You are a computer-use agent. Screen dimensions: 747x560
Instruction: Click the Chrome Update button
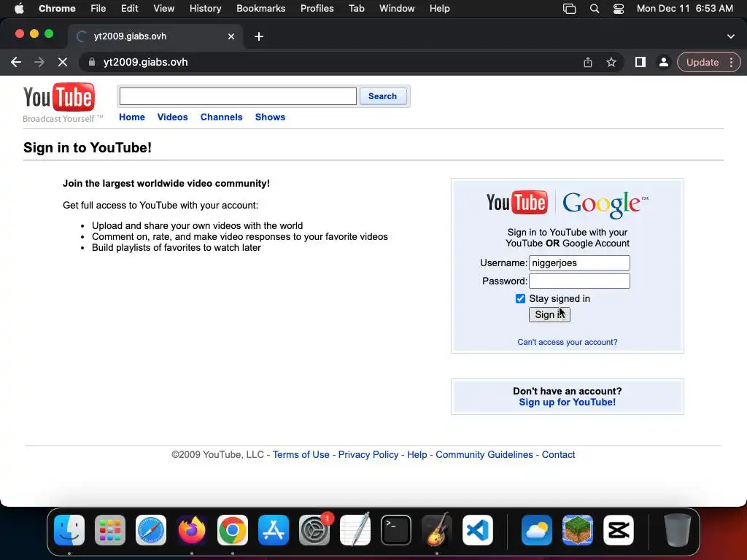703,63
